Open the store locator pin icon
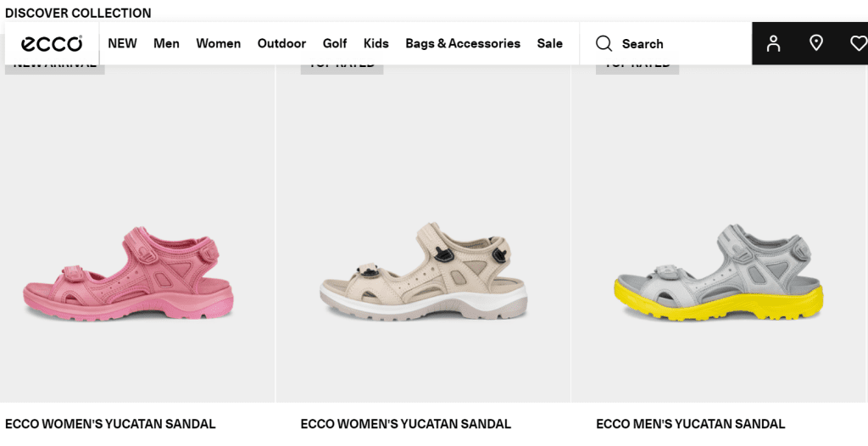 tap(816, 42)
